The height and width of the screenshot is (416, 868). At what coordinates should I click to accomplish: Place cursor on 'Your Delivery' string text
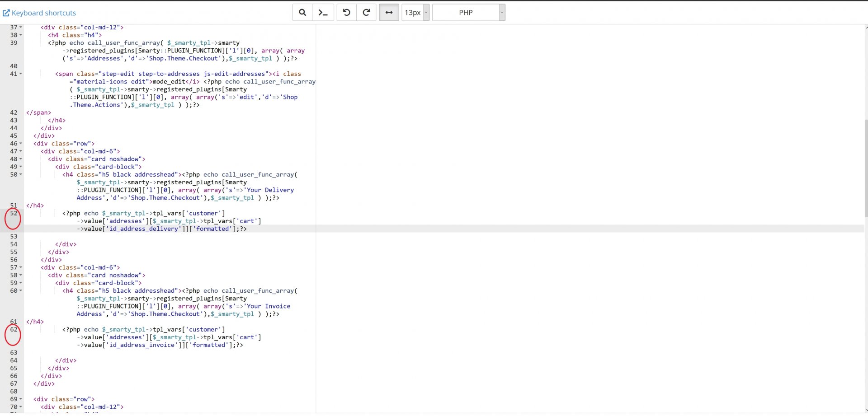[x=269, y=190]
